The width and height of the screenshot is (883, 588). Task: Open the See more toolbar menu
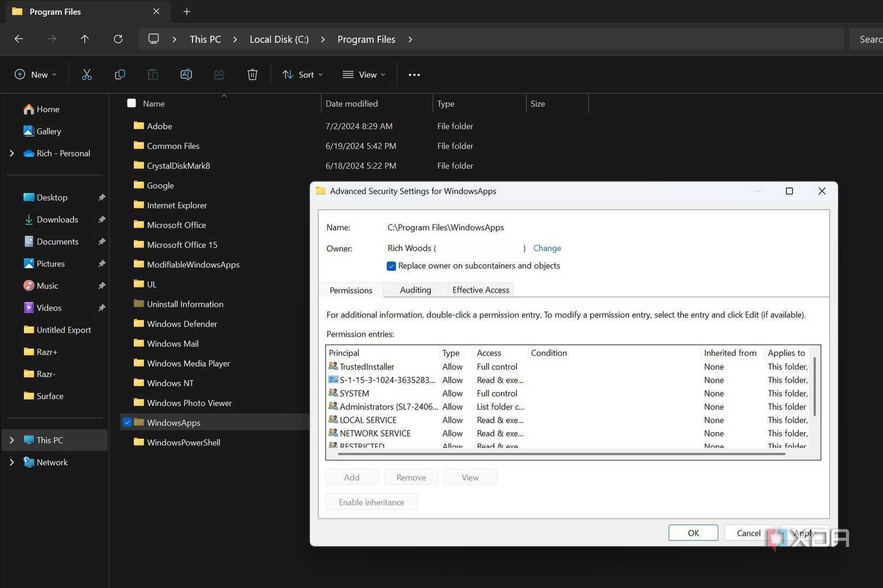pyautogui.click(x=414, y=74)
